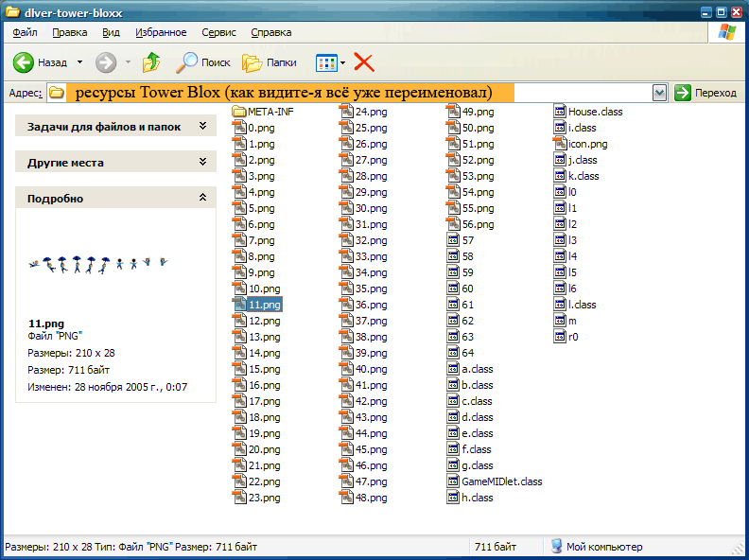Delete with the red X toolbar icon

[x=364, y=62]
